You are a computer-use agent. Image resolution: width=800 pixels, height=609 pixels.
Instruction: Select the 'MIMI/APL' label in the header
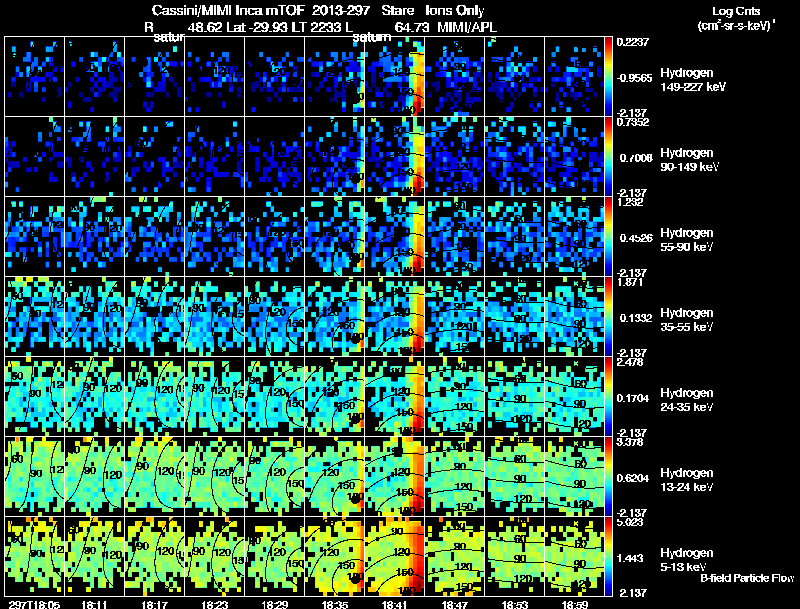467,27
